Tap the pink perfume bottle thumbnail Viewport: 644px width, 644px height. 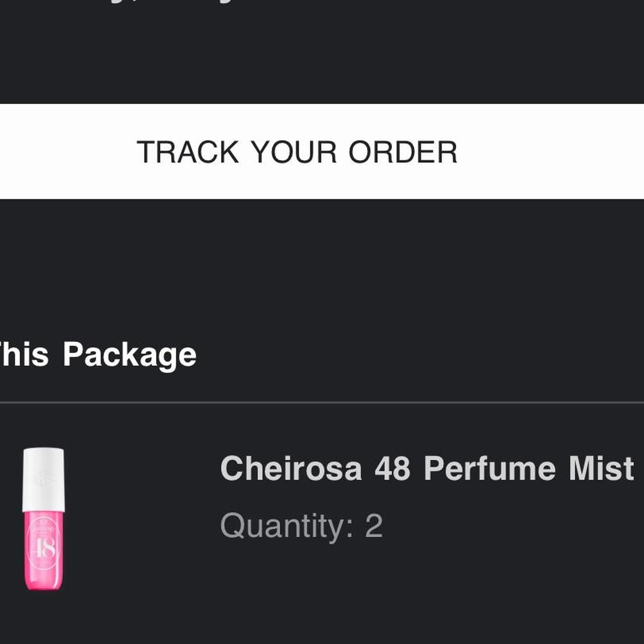pyautogui.click(x=43, y=518)
